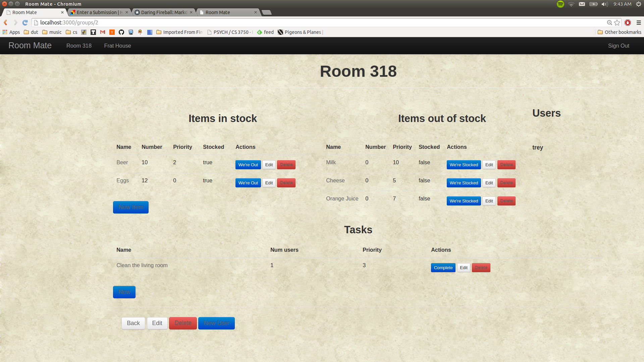This screenshot has height=362, width=644.
Task: Open the Gmail bookmark icon
Action: click(x=103, y=32)
